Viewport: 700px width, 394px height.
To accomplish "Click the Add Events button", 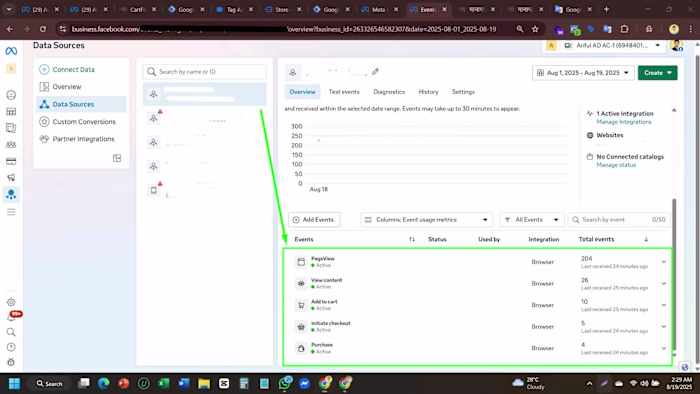I will [x=314, y=220].
